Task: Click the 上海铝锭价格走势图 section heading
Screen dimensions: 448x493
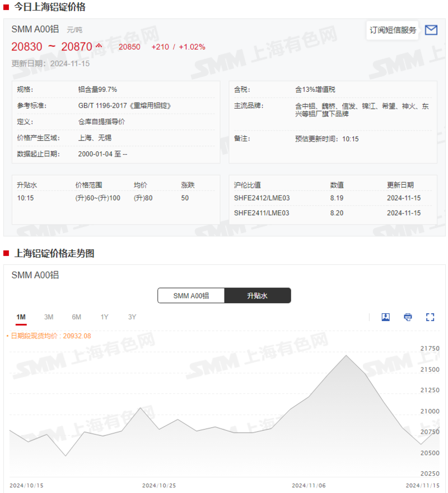Action: pyautogui.click(x=54, y=253)
